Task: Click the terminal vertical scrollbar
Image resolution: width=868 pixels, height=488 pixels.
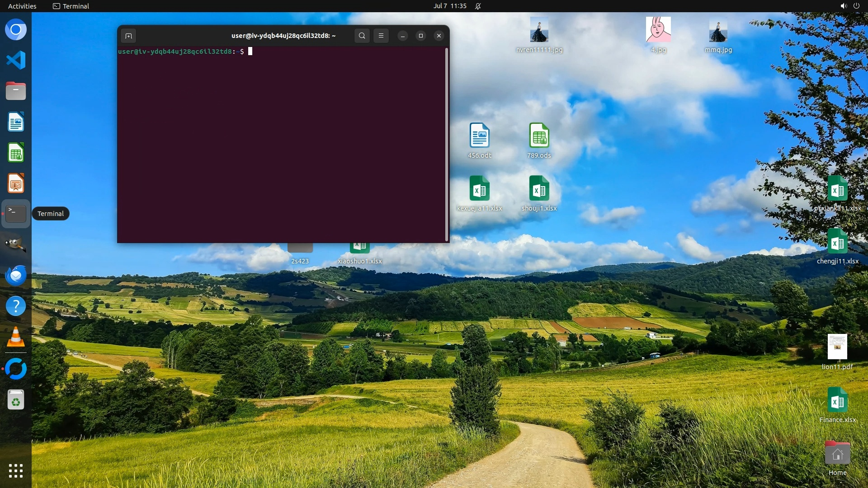Action: (447, 145)
